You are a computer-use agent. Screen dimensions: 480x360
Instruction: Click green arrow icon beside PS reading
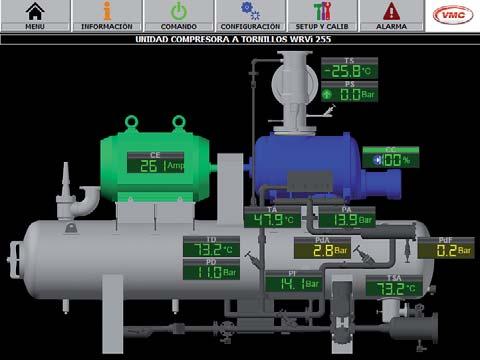point(327,95)
